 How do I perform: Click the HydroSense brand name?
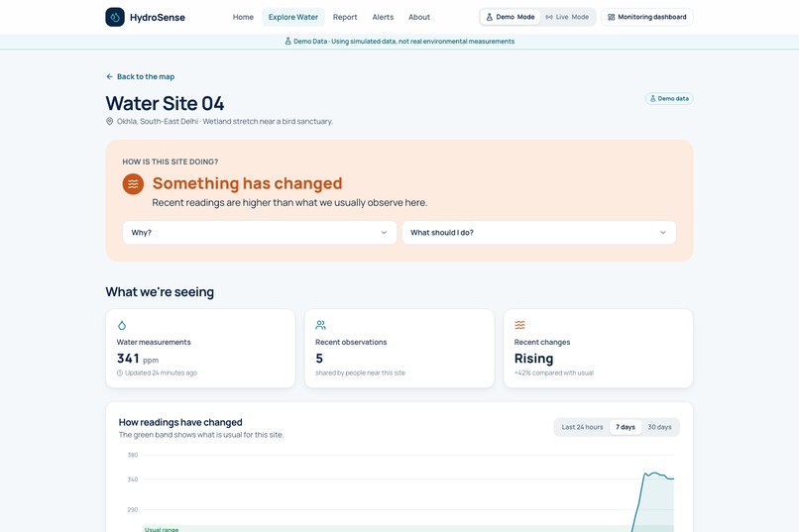[x=158, y=17]
